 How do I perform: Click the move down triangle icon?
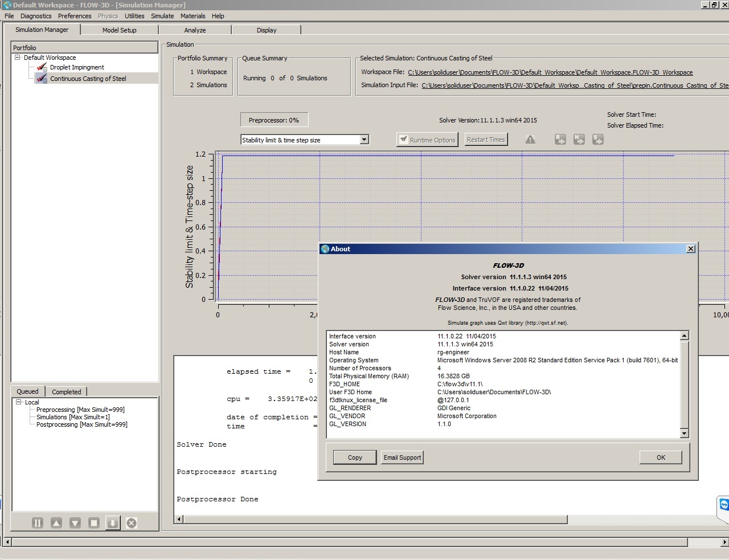pyautogui.click(x=75, y=523)
